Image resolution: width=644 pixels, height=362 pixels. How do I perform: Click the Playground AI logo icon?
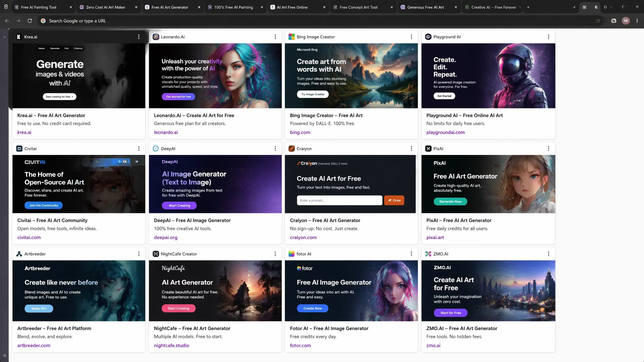coord(428,37)
